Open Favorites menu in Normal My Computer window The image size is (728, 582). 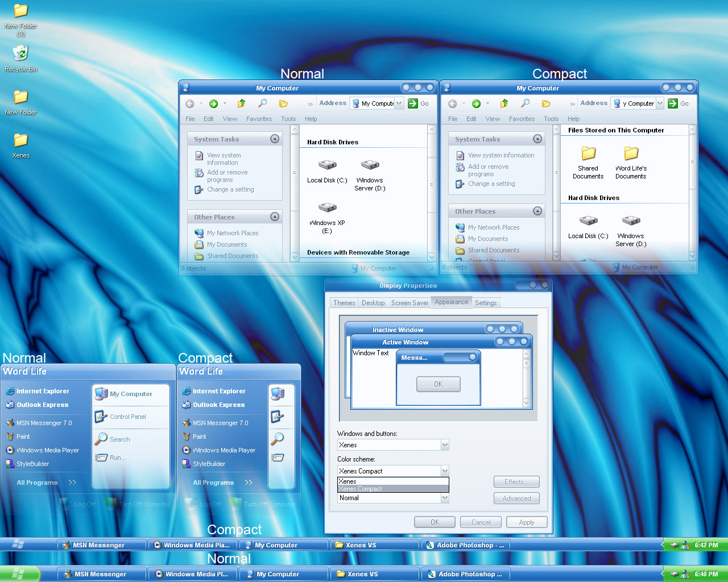(x=259, y=119)
